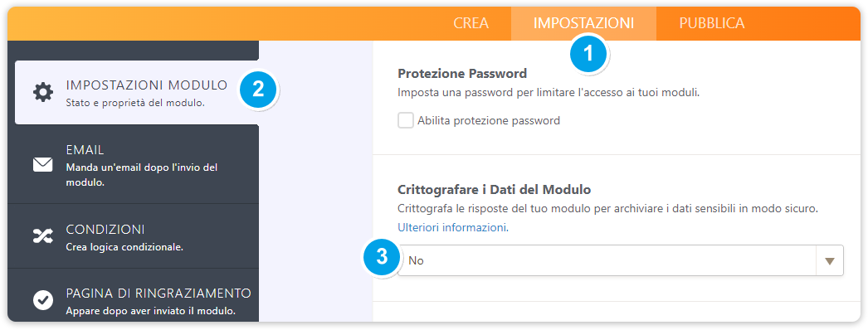Open the Ulteriori informazioni link

(x=453, y=227)
